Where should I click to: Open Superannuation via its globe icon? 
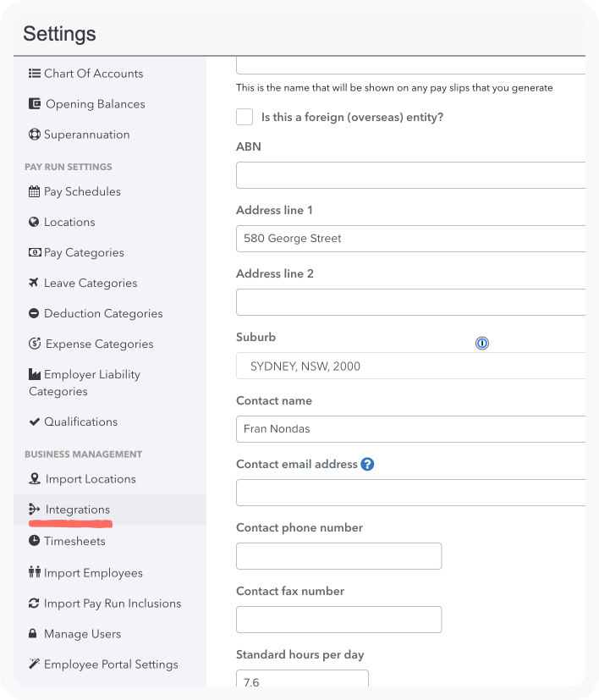pos(34,134)
